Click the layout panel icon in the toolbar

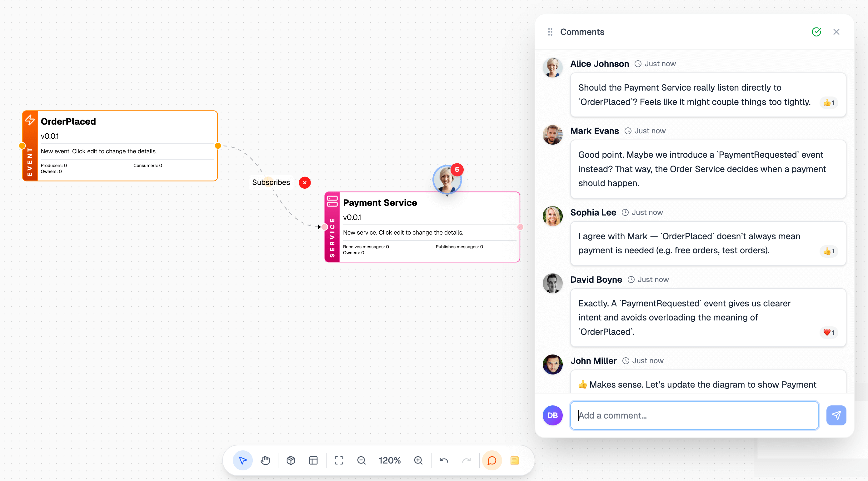coord(313,460)
